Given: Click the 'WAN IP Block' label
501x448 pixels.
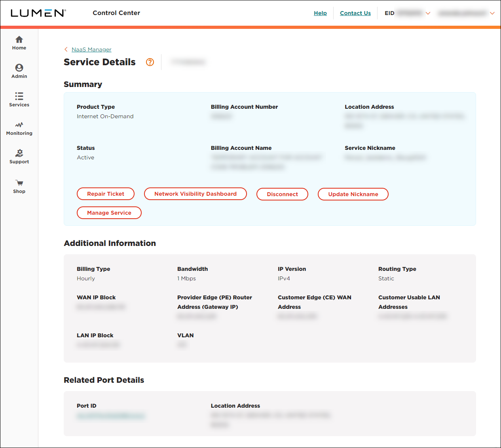Looking at the screenshot, I should pyautogui.click(x=96, y=297).
